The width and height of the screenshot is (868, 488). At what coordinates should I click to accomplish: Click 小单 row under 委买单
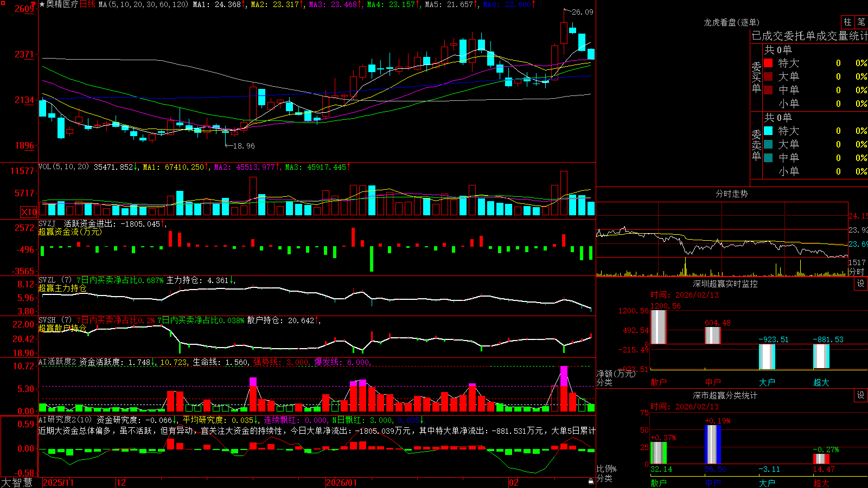[815, 104]
